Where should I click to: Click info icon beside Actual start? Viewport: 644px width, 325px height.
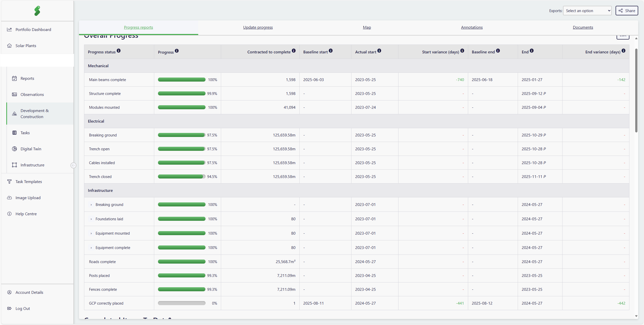(x=379, y=51)
